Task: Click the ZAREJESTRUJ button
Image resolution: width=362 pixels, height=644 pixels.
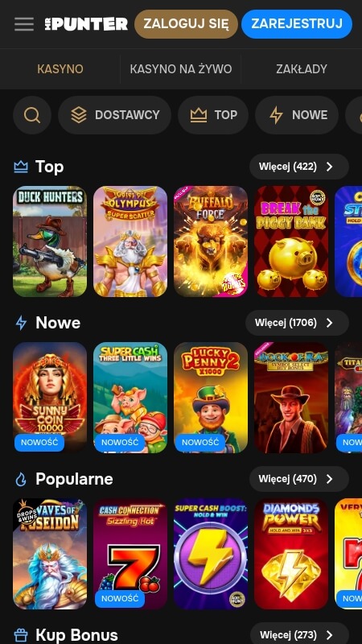Action: coord(297,24)
